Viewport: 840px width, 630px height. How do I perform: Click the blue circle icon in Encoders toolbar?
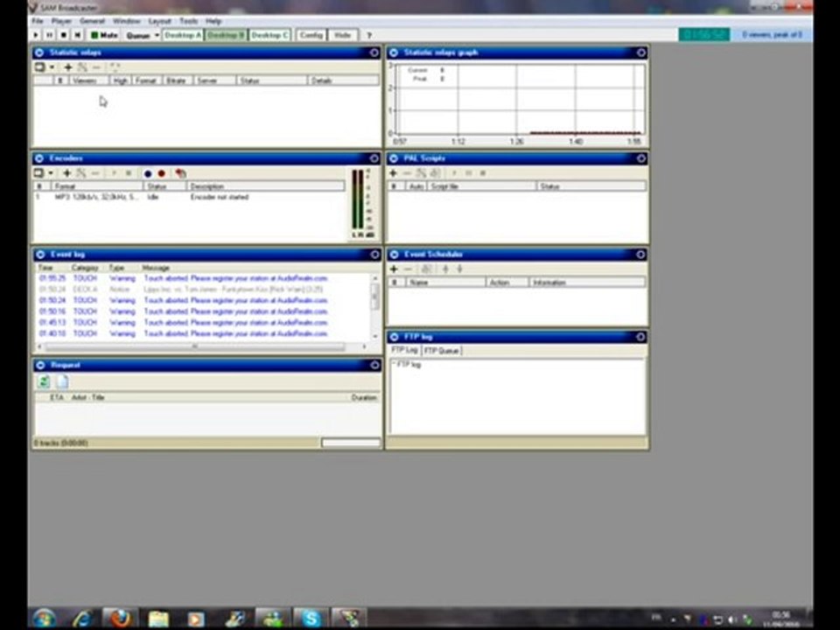[x=148, y=173]
